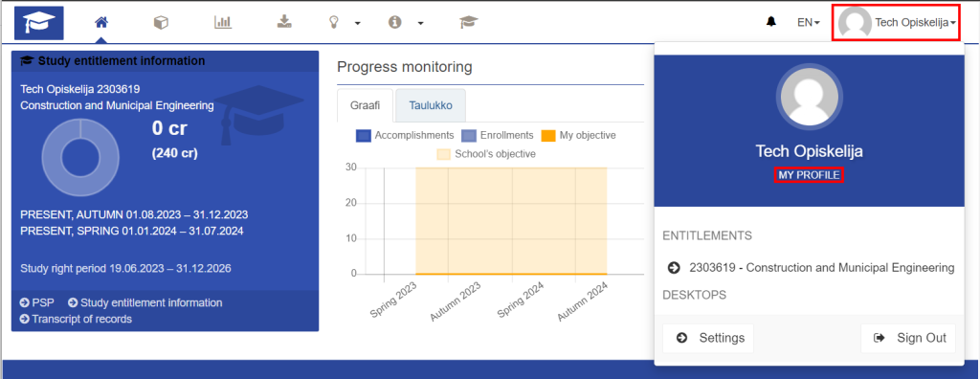The height and width of the screenshot is (379, 980).
Task: Expand the lightbulb dropdown menu
Action: tap(345, 23)
